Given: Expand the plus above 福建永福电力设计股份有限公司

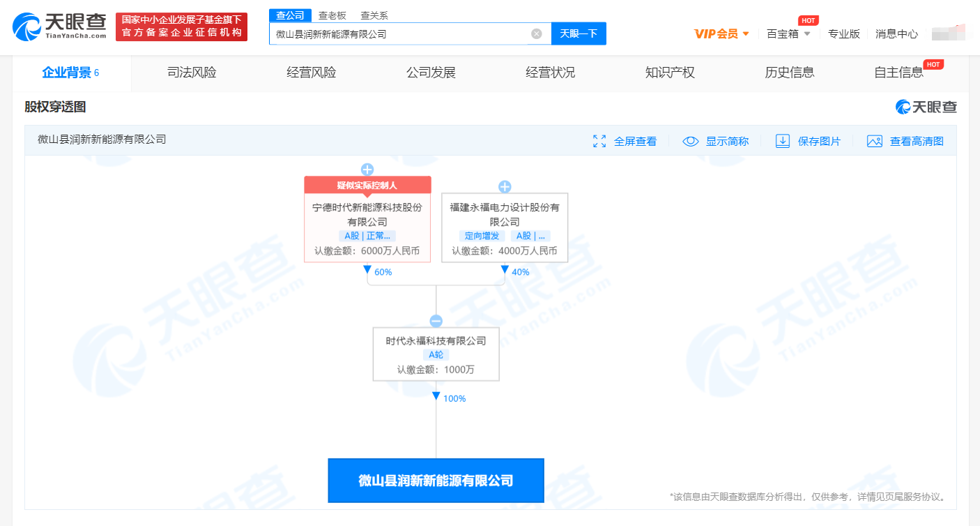Looking at the screenshot, I should 505,186.
